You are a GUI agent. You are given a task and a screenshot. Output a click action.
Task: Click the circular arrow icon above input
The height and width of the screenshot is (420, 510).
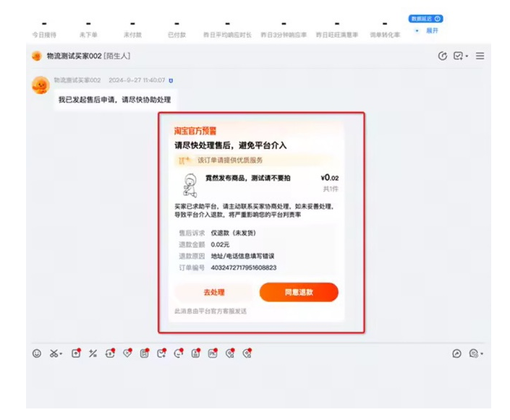point(456,353)
